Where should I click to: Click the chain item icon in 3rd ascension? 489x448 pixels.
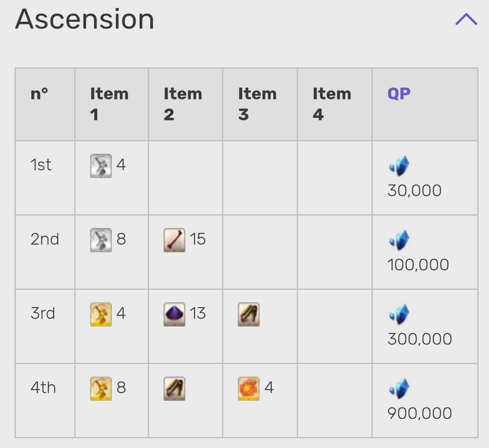[249, 314]
